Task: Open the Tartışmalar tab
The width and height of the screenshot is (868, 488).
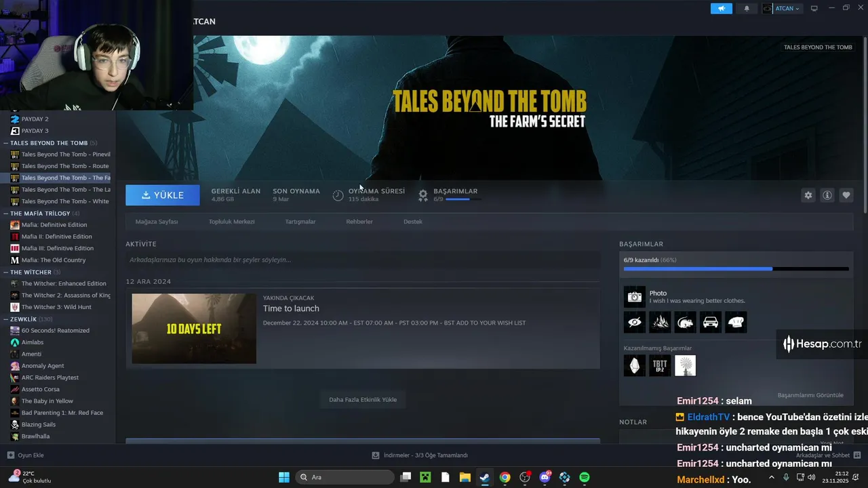Action: coord(300,222)
